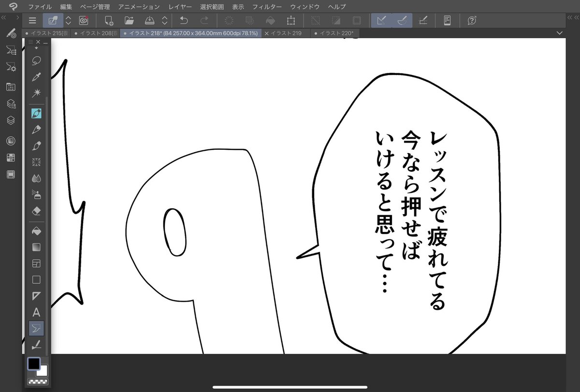This screenshot has height=392, width=580.
Task: Save the file with tray icon
Action: 150,20
